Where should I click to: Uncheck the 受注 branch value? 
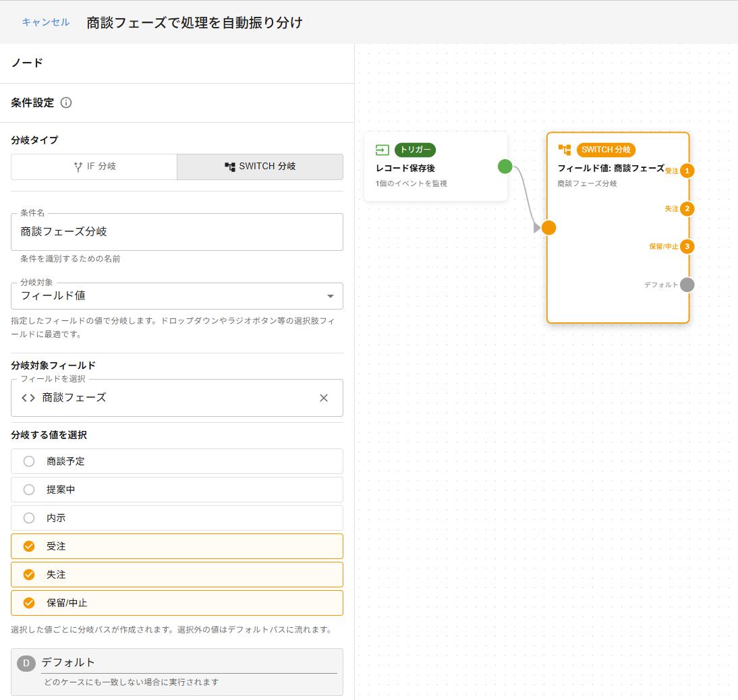(28, 546)
